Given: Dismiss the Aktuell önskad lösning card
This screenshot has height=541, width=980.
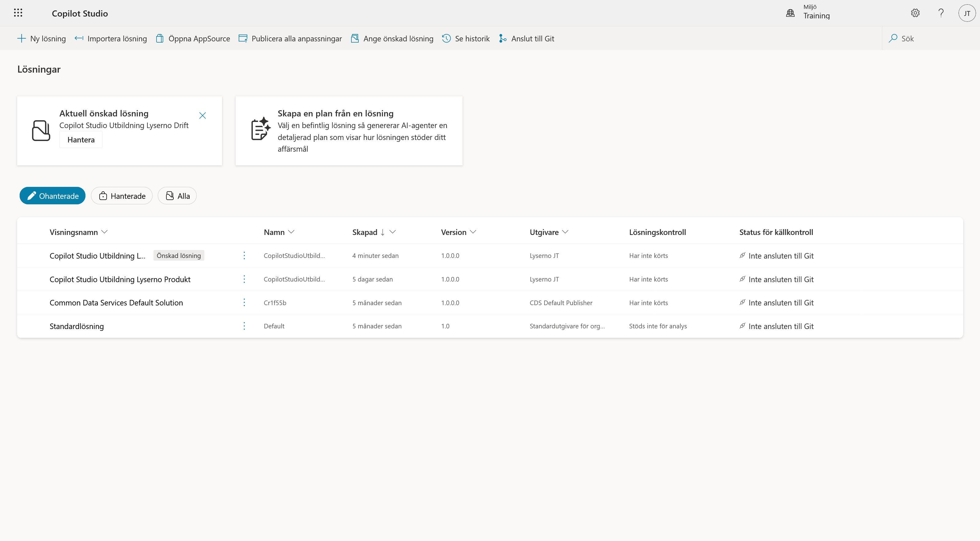Looking at the screenshot, I should 202,115.
